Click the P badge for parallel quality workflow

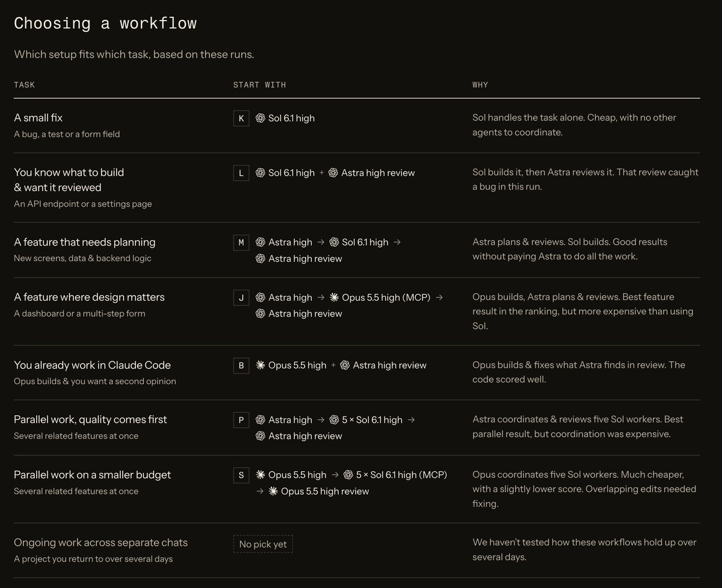coord(241,420)
